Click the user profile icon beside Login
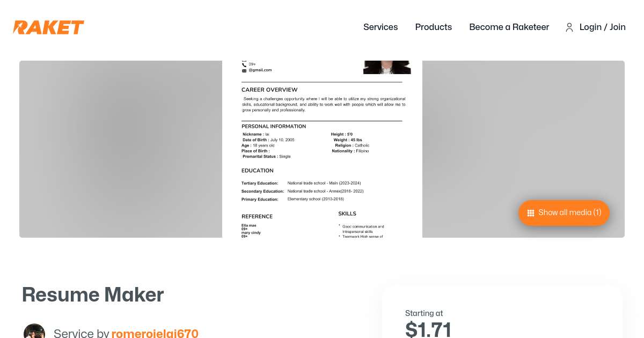 (x=569, y=27)
